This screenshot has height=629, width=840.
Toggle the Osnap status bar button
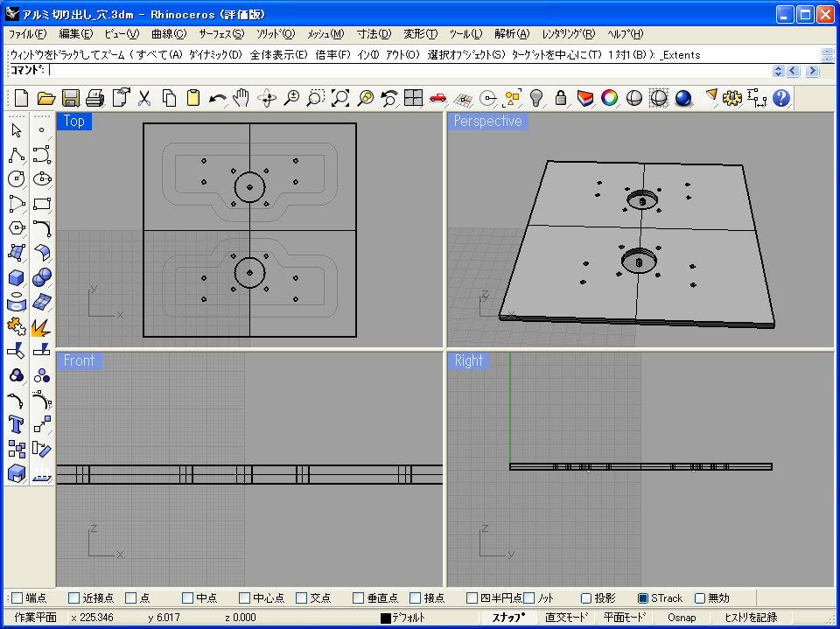click(682, 618)
